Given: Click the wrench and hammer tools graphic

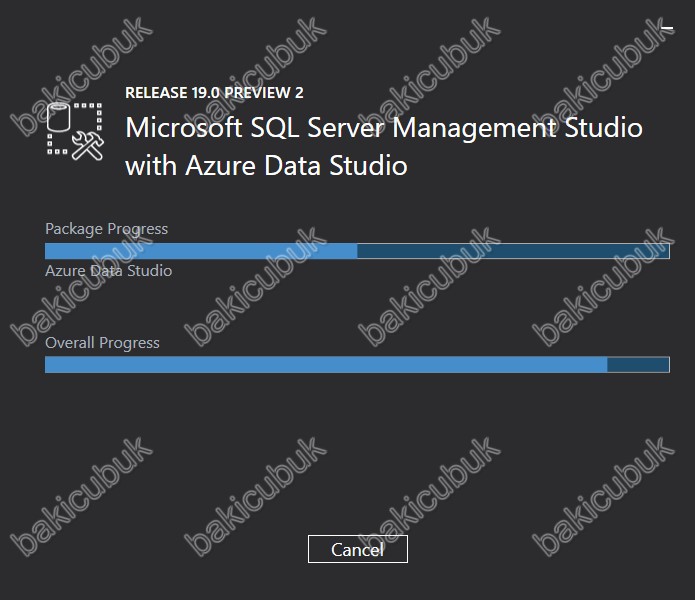Looking at the screenshot, I should (x=88, y=146).
